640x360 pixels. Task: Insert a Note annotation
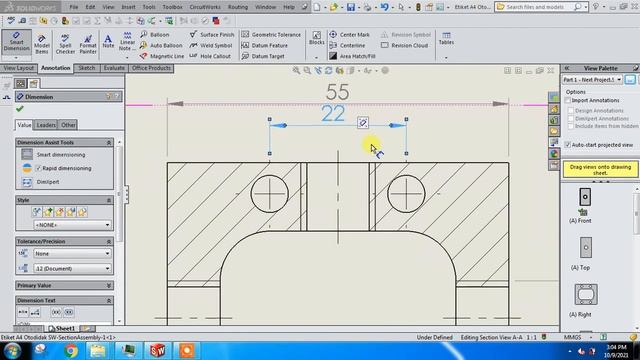click(x=108, y=41)
